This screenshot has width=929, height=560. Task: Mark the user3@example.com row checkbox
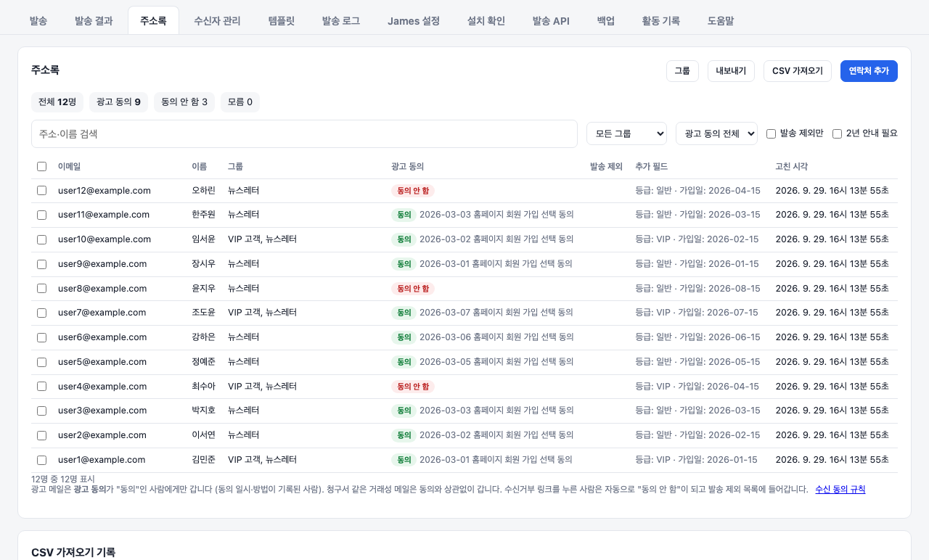(x=41, y=411)
